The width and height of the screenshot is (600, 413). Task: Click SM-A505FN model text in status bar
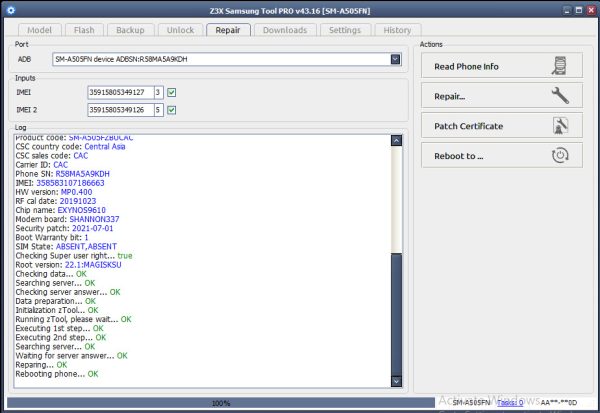(471, 403)
